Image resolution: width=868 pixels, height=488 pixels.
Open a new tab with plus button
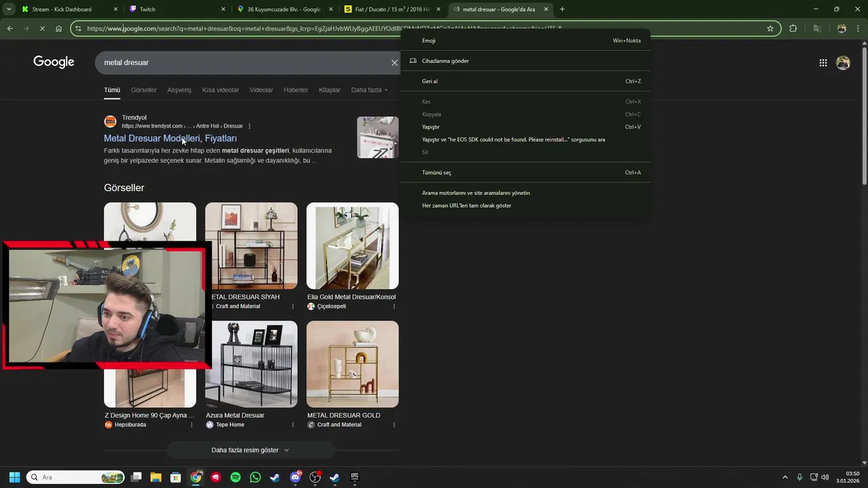(562, 9)
